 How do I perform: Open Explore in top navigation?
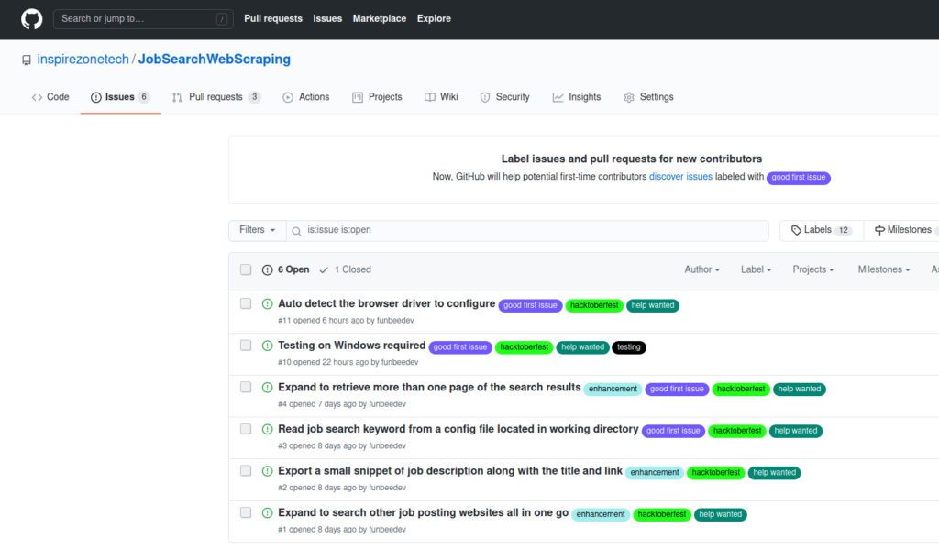pyautogui.click(x=434, y=19)
